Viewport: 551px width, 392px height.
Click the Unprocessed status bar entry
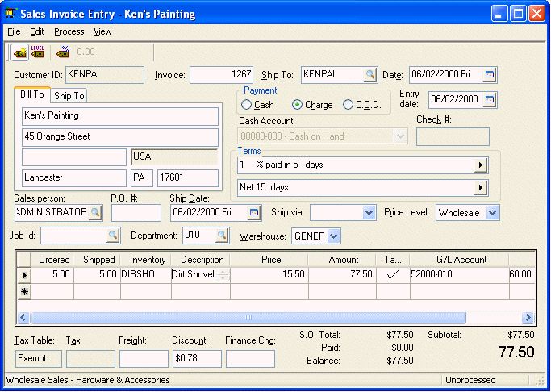pyautogui.click(x=470, y=380)
